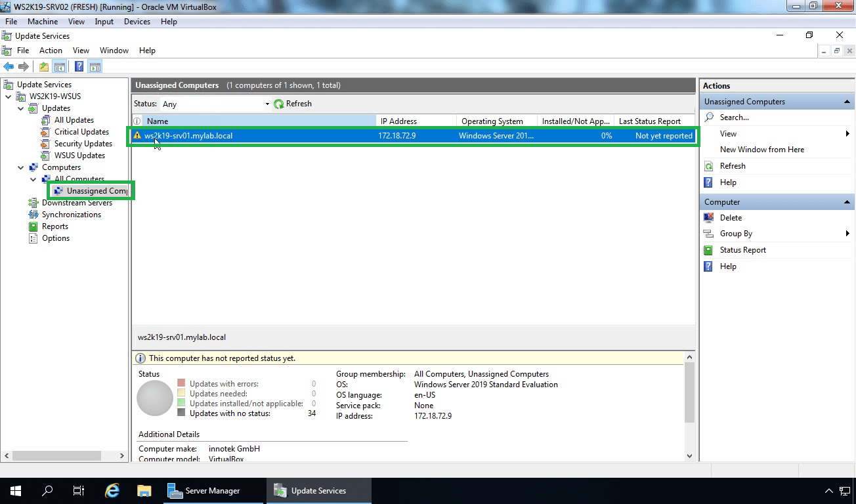Viewport: 856px width, 504px height.
Task: Open the Window menu
Action: pyautogui.click(x=114, y=51)
